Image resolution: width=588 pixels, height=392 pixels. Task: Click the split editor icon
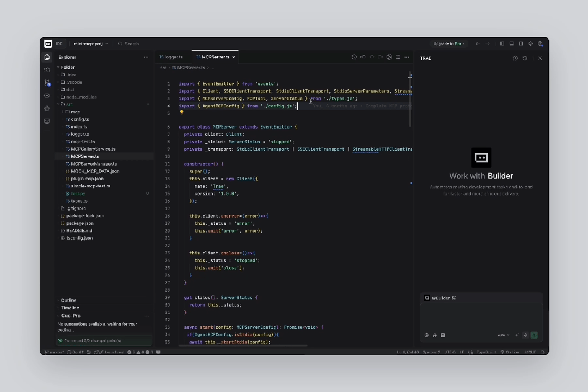(398, 57)
